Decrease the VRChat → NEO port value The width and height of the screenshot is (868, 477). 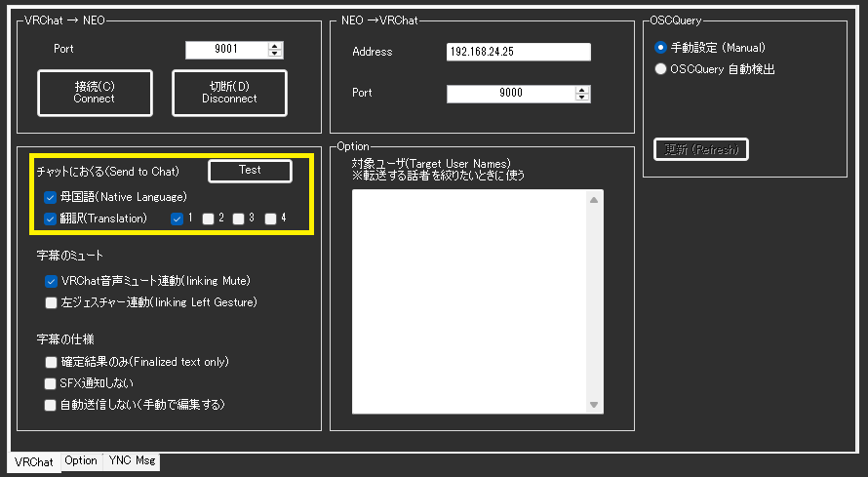275,53
